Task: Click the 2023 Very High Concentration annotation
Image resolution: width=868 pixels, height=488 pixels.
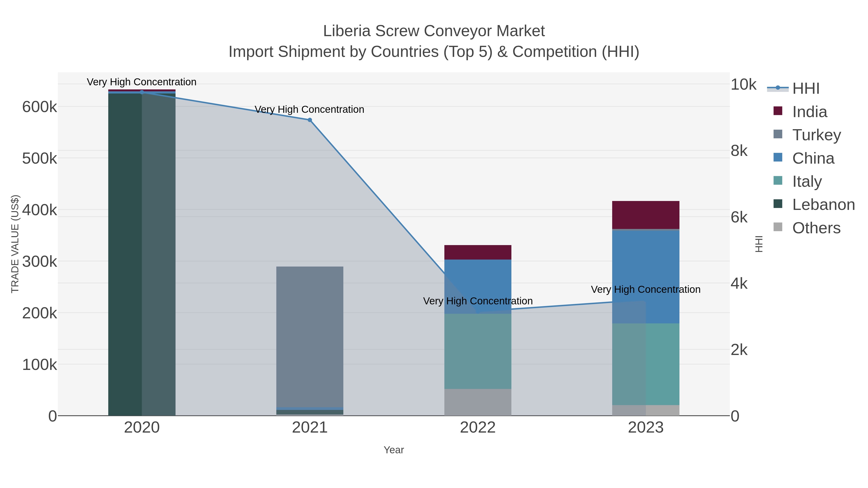Action: (646, 289)
